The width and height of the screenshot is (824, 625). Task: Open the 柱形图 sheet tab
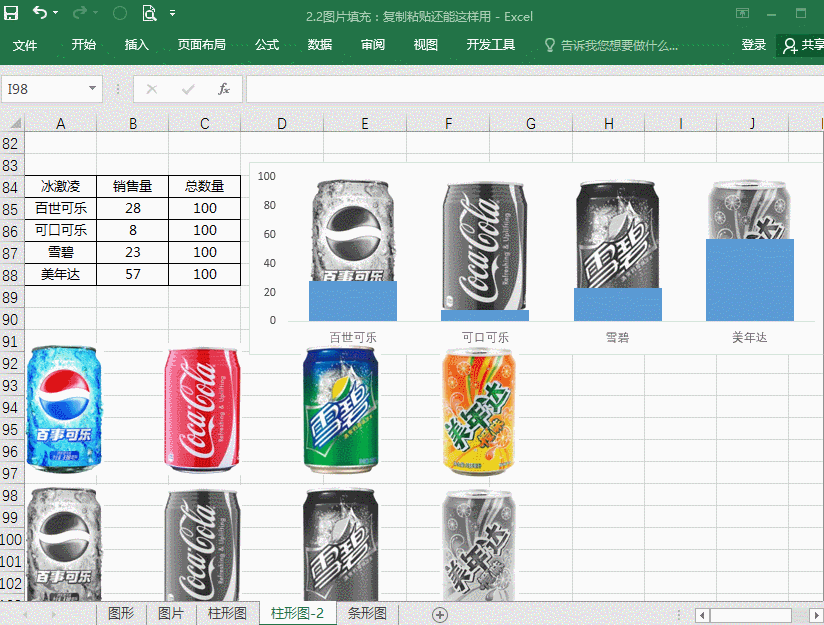(x=227, y=613)
